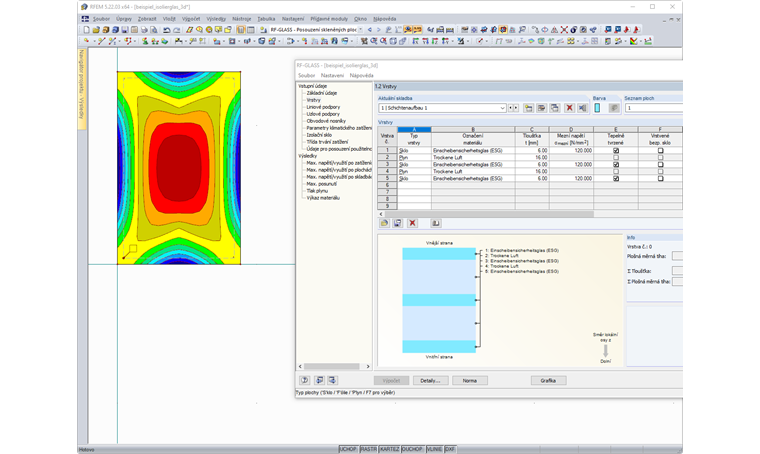The image size is (760, 454).
Task: Click the help icon at dialog bottom left
Action: point(304,380)
